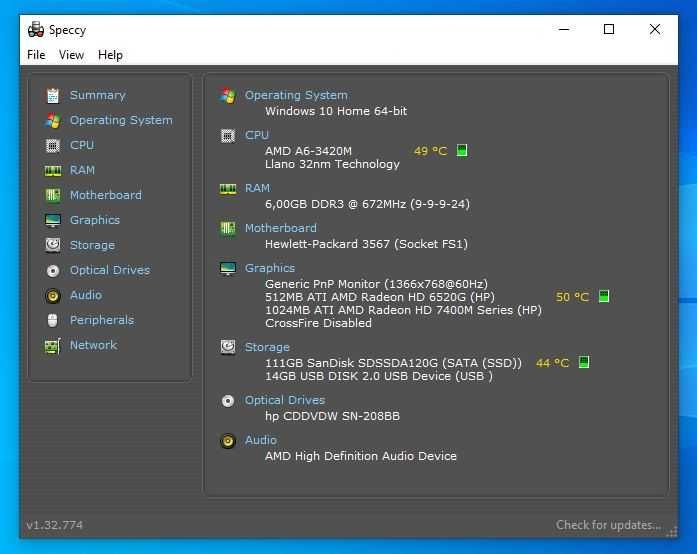
Task: Click the green graphics temperature indicator icon
Action: (x=604, y=296)
